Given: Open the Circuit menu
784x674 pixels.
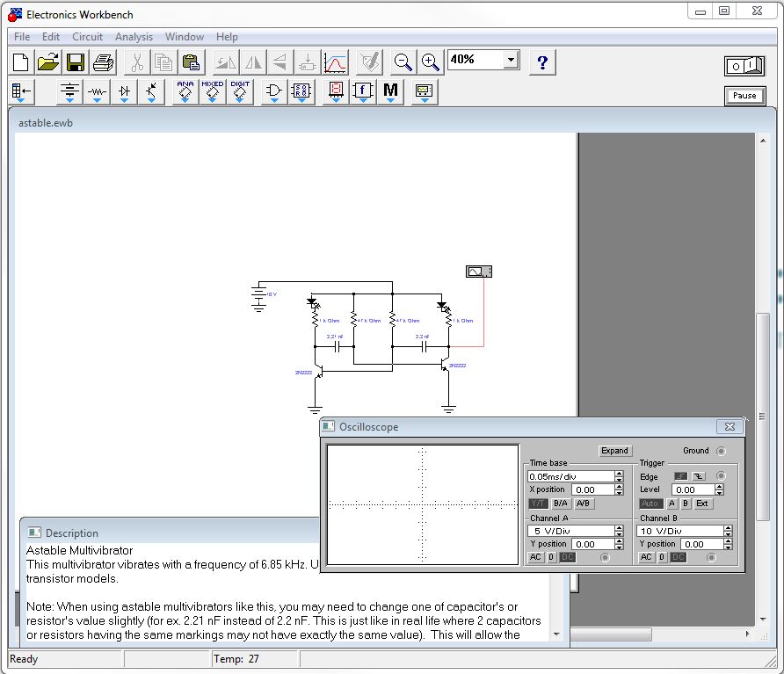Looking at the screenshot, I should [87, 37].
